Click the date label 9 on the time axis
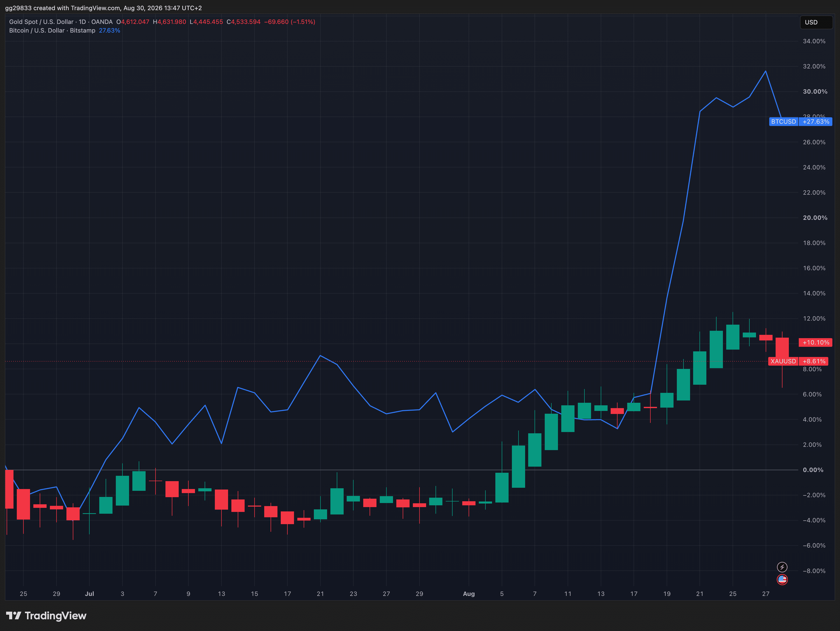 (x=188, y=594)
